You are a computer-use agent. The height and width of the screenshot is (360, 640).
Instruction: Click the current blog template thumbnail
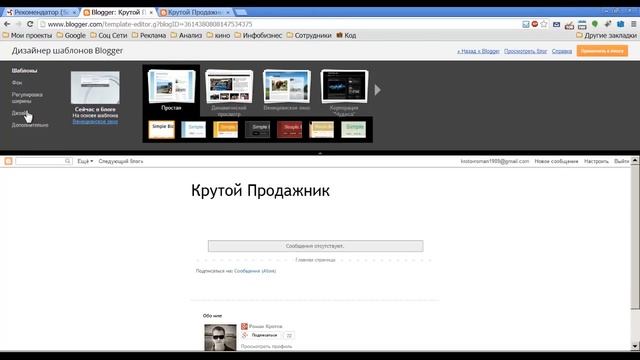(95, 87)
